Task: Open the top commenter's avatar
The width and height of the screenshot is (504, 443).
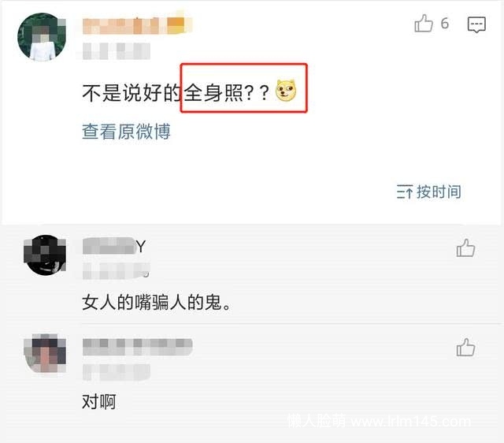Action: pos(42,37)
